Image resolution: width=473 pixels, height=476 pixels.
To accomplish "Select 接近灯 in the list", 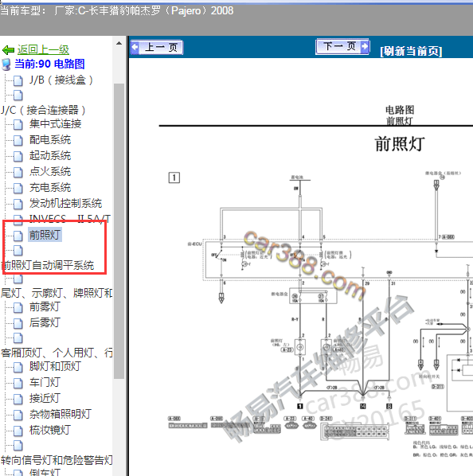I will tap(45, 398).
